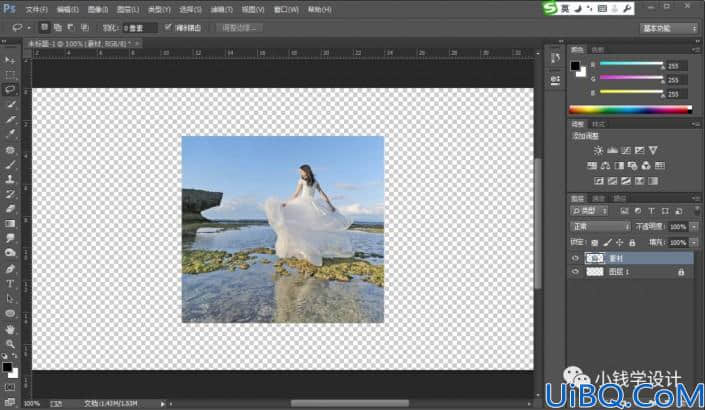Open the opacity slider dropdown arrow
This screenshot has width=705, height=410.
694,227
